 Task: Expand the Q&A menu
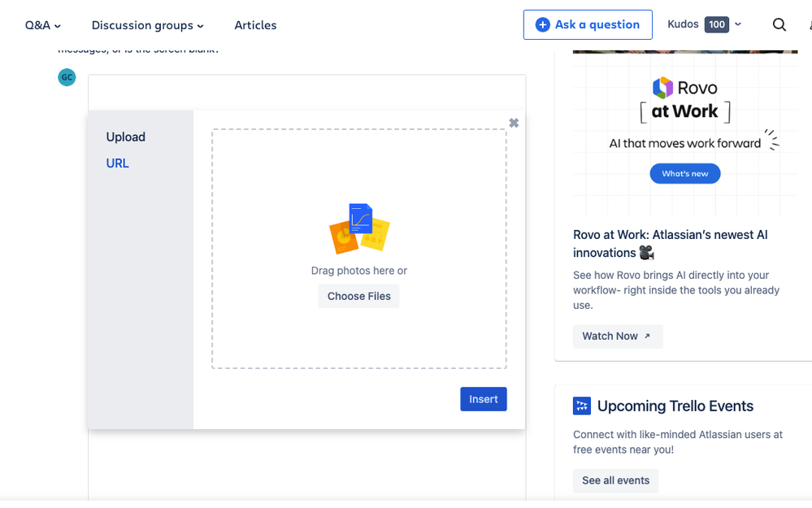point(43,25)
